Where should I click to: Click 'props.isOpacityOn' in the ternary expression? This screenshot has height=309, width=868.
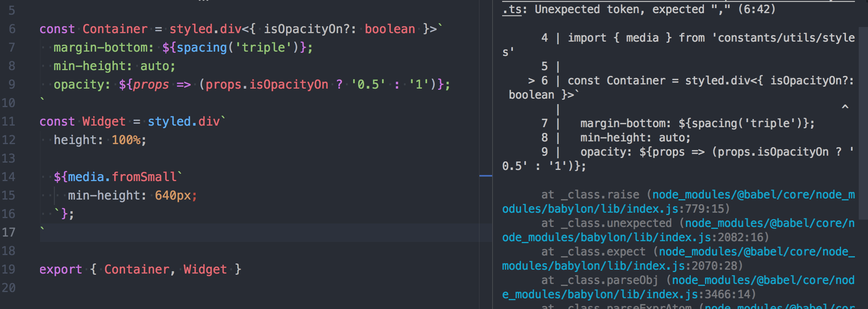click(x=267, y=84)
